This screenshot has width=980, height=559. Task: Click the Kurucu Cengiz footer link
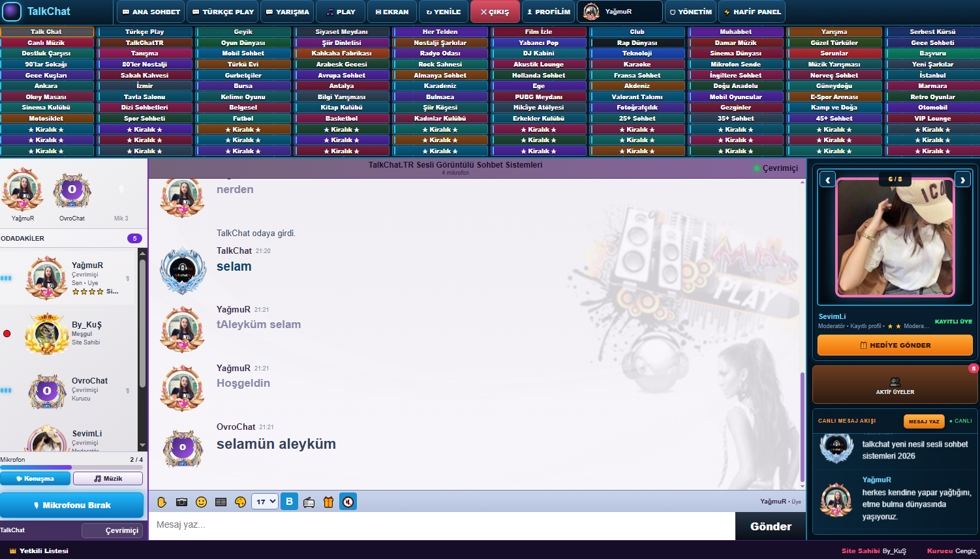click(x=951, y=551)
